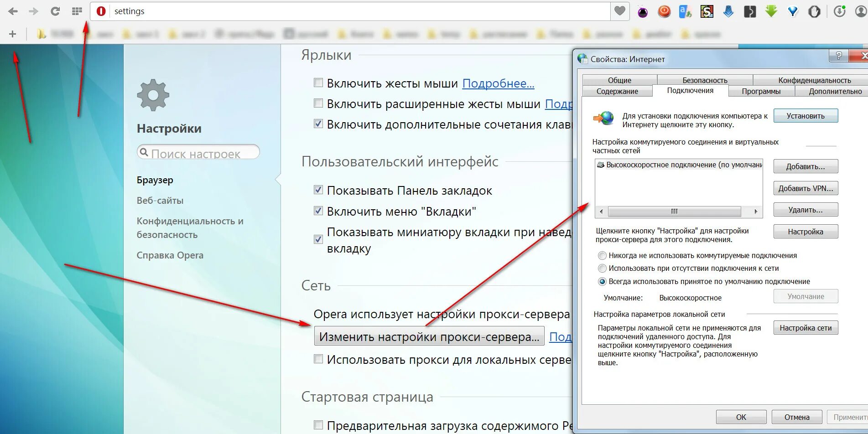Click the Отмена button
This screenshot has width=868, height=434.
tap(797, 417)
